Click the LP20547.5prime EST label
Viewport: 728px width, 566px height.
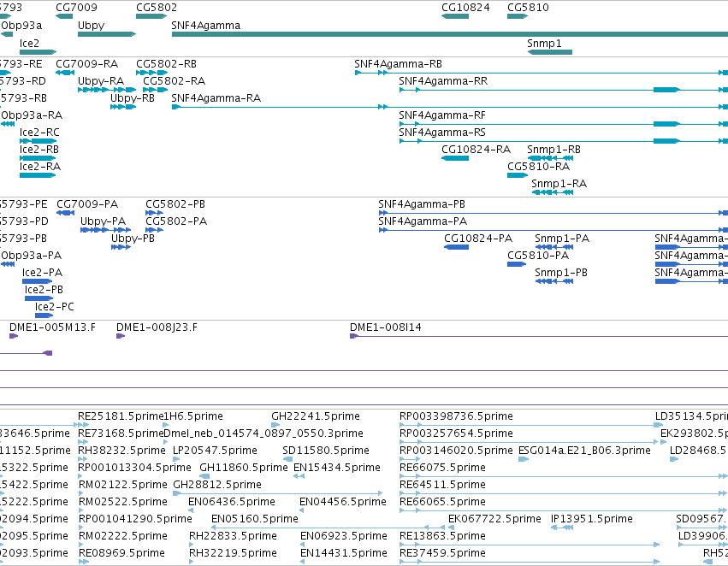point(215,451)
